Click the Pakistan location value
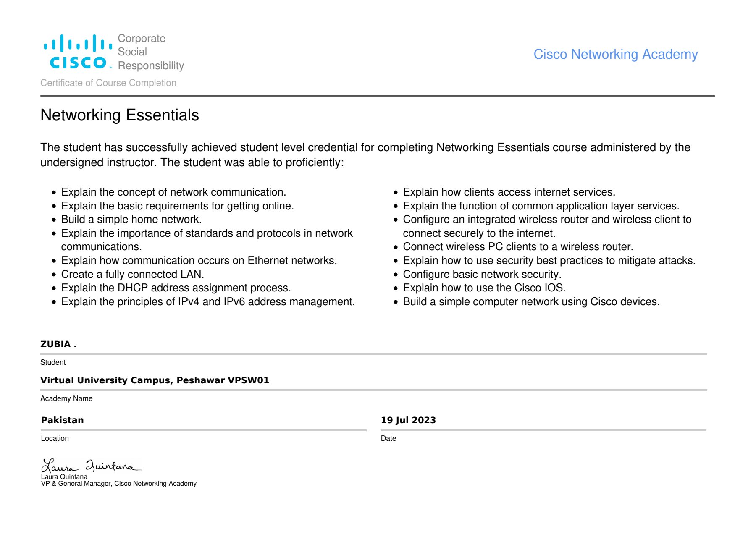This screenshot has width=756, height=534. click(x=62, y=420)
